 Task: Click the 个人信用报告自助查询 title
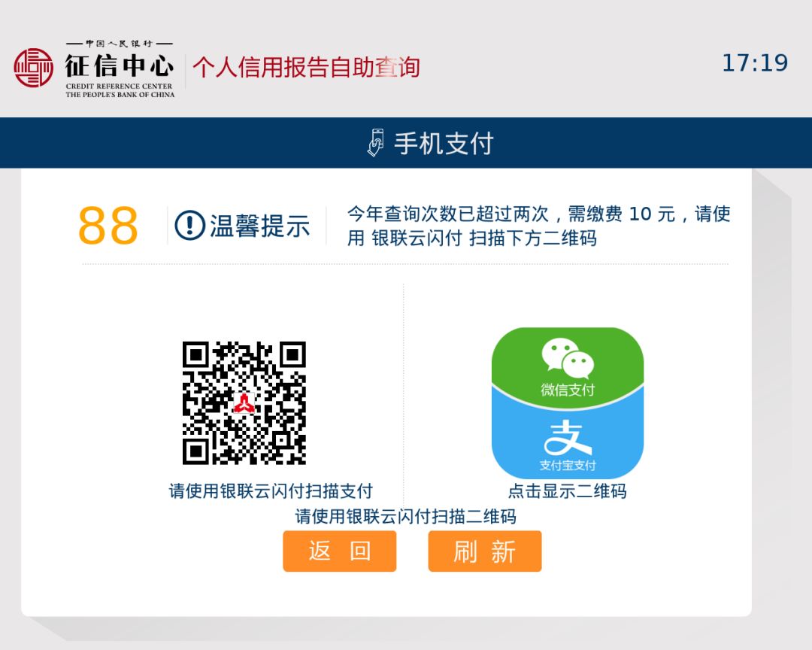coord(306,68)
